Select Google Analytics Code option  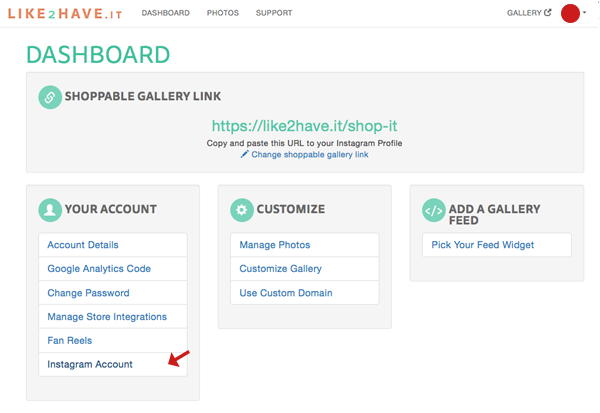click(98, 269)
